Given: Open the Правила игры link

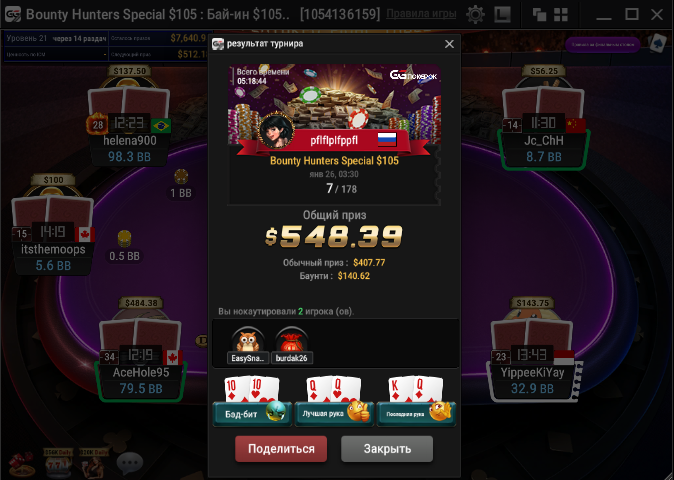Looking at the screenshot, I should point(421,14).
